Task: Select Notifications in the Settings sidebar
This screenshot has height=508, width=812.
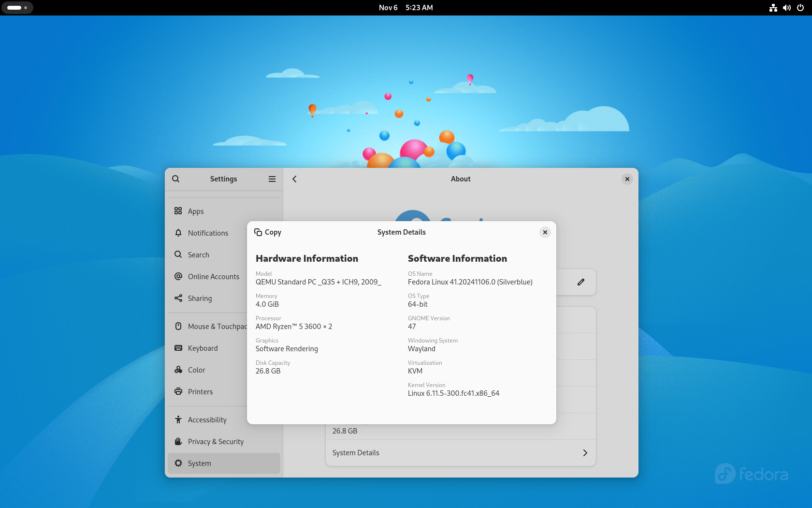Action: click(224, 233)
